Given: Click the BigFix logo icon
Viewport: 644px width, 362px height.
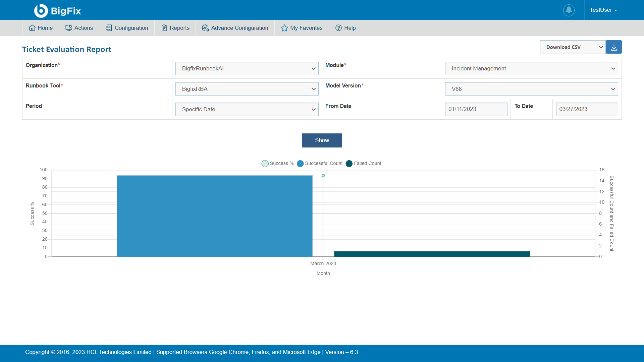Looking at the screenshot, I should pyautogui.click(x=41, y=11).
